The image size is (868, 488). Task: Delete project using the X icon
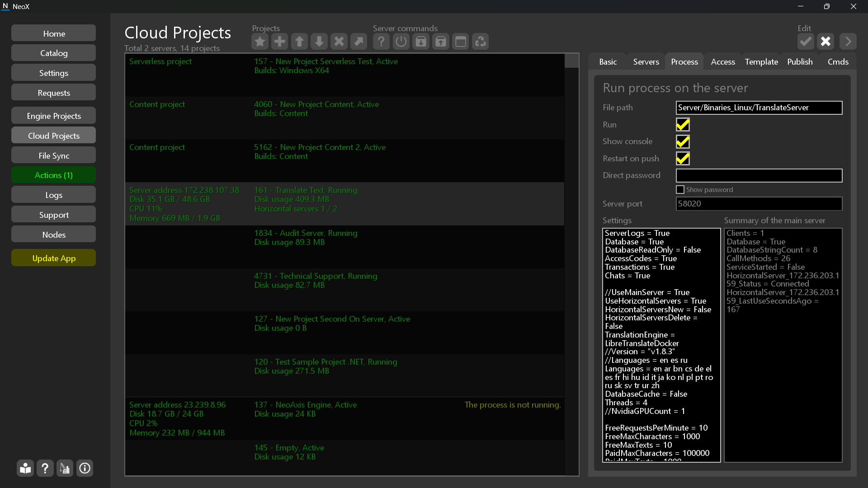pyautogui.click(x=339, y=41)
